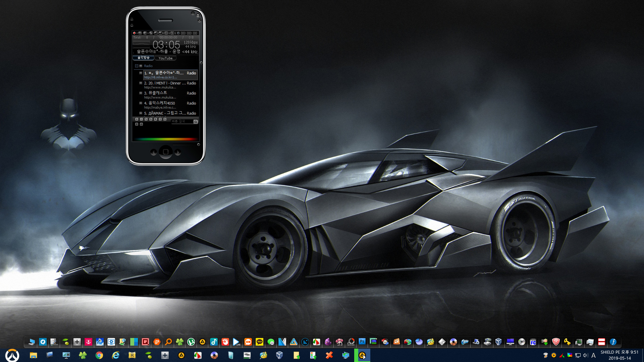
Task: Launch Google Chrome from the taskbar
Action: coord(99,355)
